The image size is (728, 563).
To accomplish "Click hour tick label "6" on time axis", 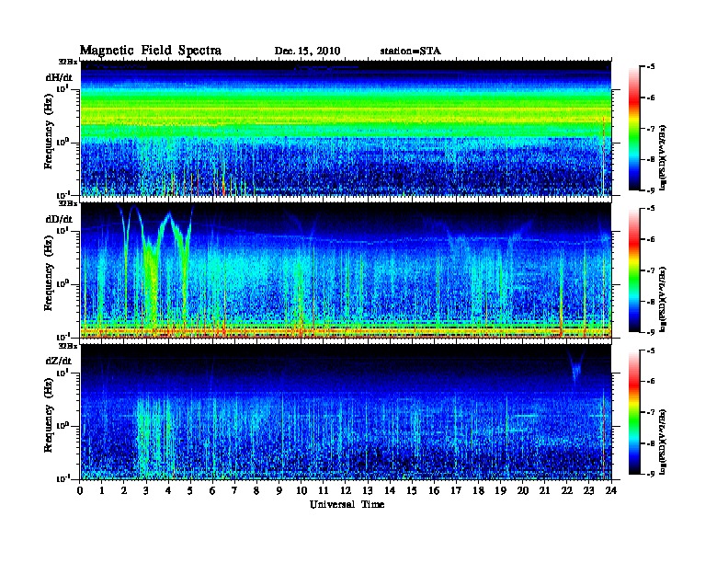I will coord(212,490).
